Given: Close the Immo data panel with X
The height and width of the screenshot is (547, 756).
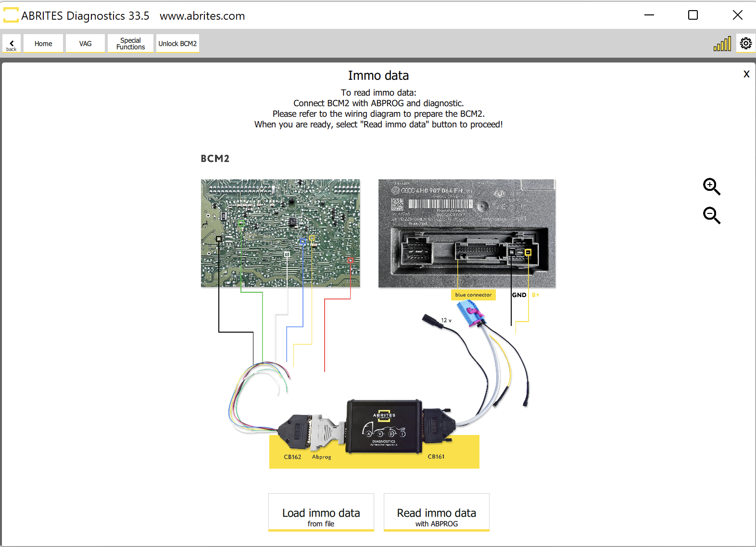Looking at the screenshot, I should (746, 74).
